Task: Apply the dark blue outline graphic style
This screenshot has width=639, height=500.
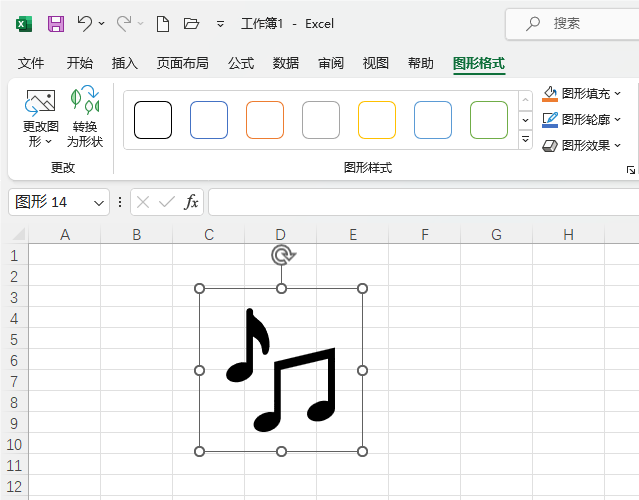Action: tap(209, 120)
